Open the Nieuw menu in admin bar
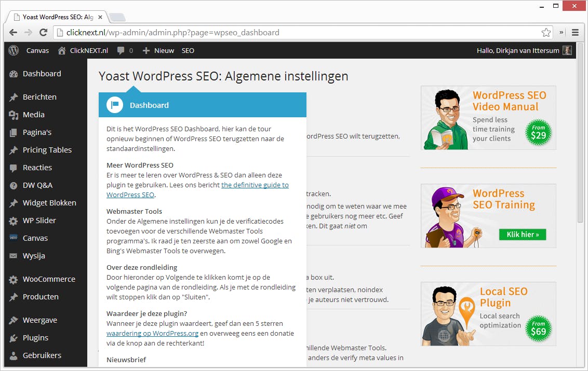The image size is (588, 371). [164, 51]
